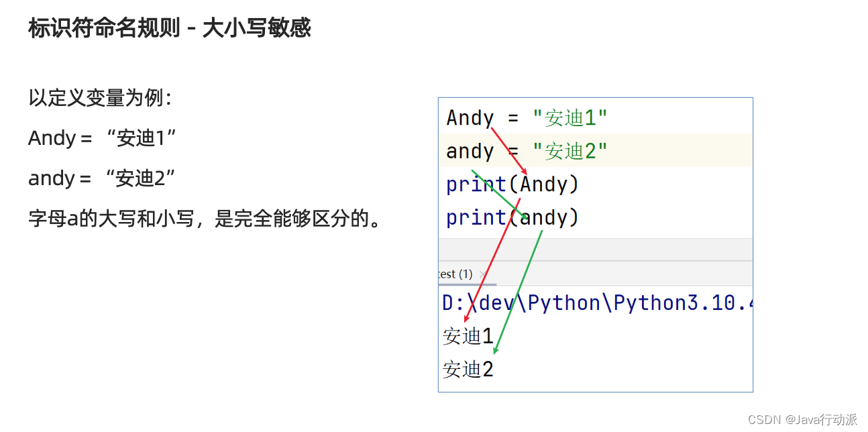Screen dimensions: 868x432
Task: Click the string literal "安迪2" in editor
Action: [569, 151]
